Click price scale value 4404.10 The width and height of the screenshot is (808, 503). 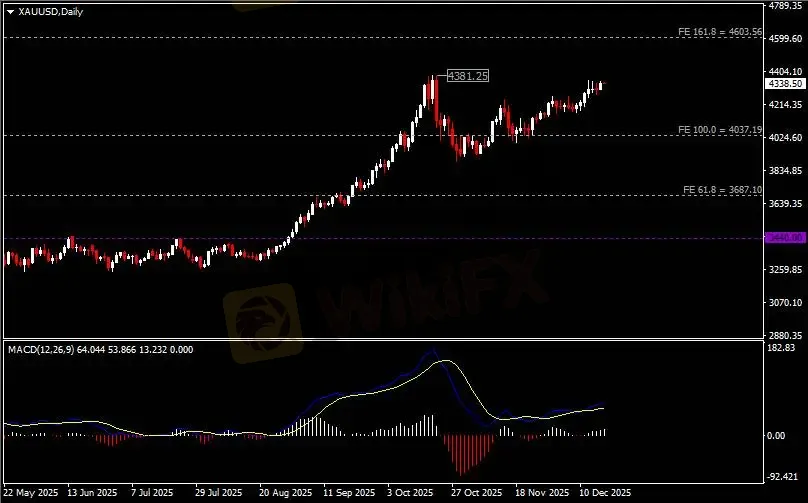[785, 72]
